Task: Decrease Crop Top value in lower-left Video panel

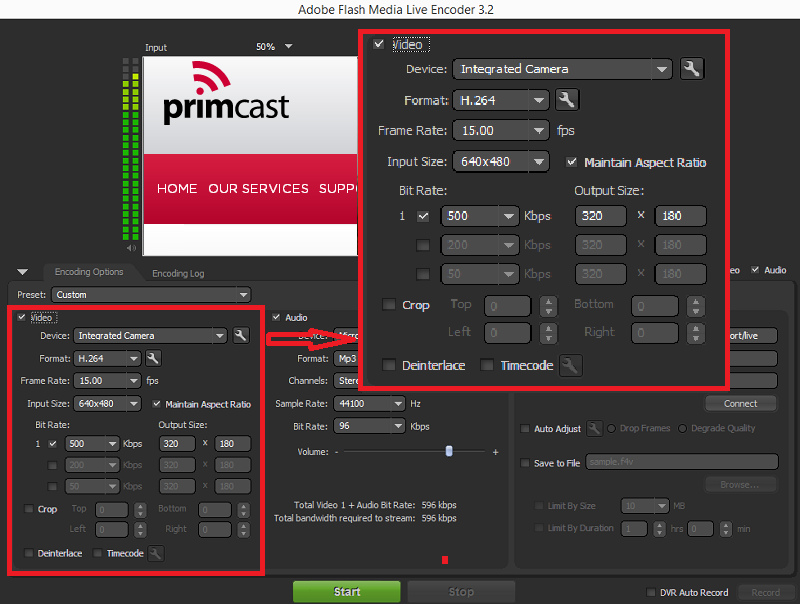Action: pyautogui.click(x=140, y=513)
